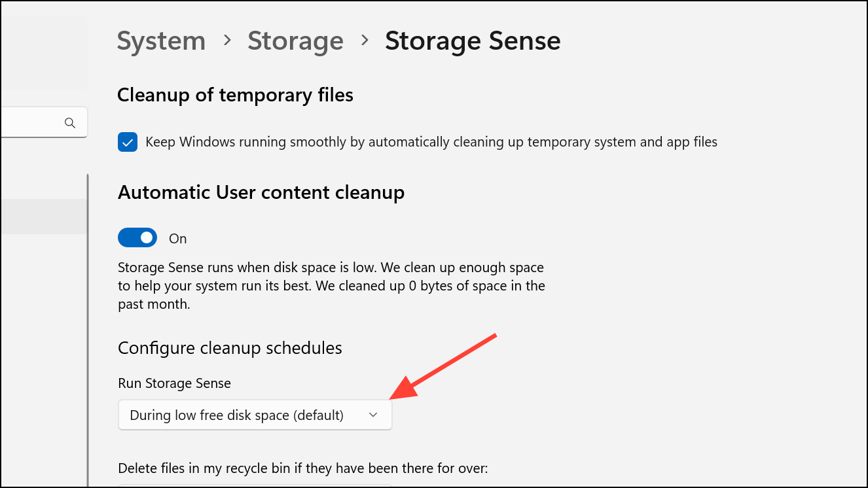This screenshot has width=868, height=488.
Task: Click the magnifier icon in the search box
Action: point(70,122)
